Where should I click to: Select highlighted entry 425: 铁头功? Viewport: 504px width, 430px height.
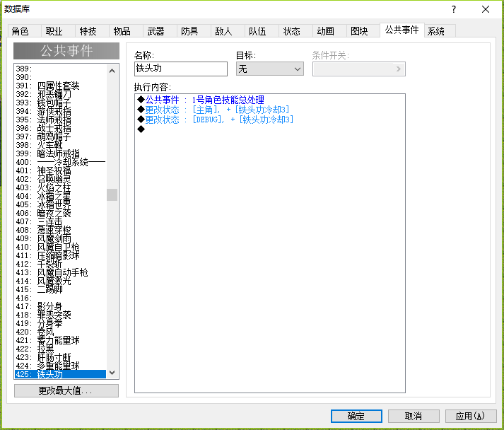(60, 374)
